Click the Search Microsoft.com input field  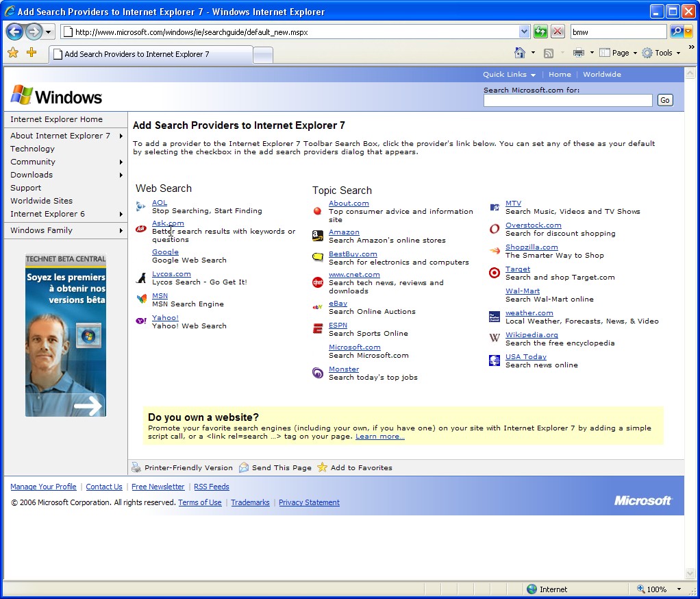coord(568,100)
